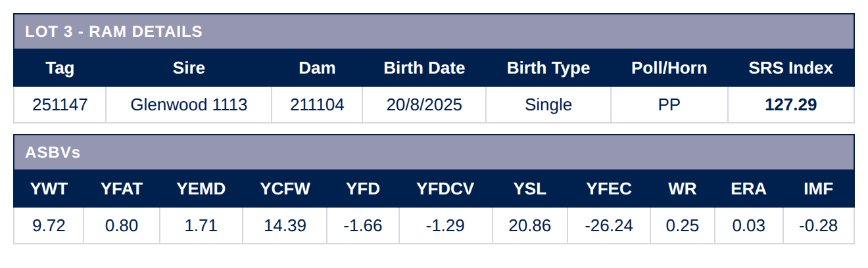
Task: Select the Poll/Horn PP value
Action: point(669,104)
